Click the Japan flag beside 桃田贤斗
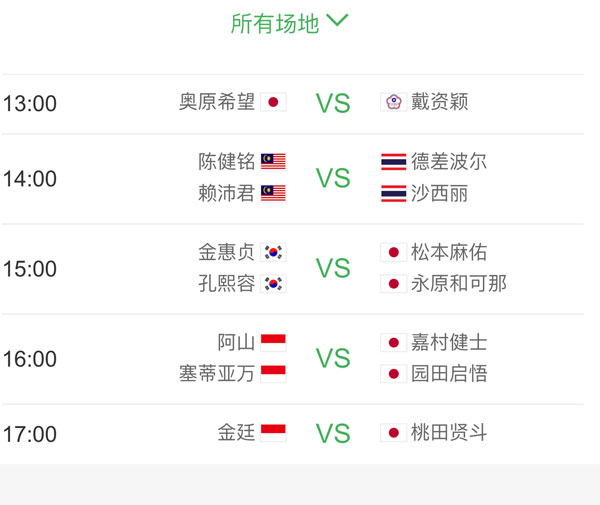 [394, 433]
